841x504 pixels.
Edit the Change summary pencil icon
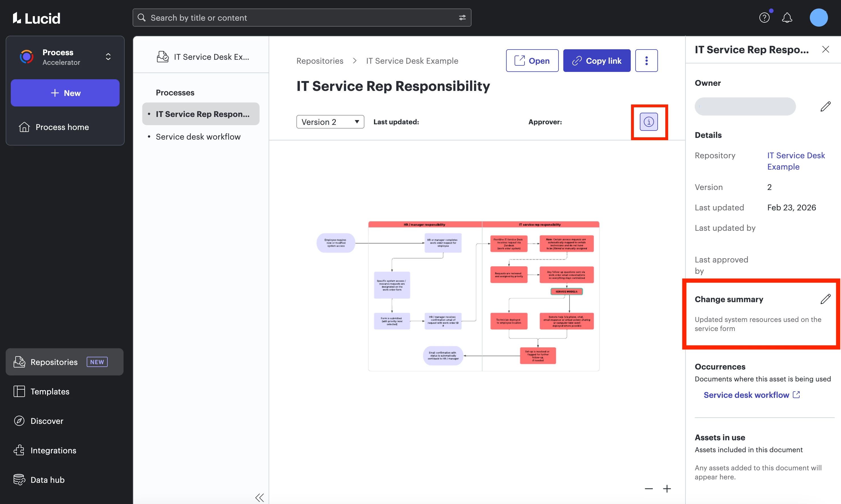tap(825, 299)
